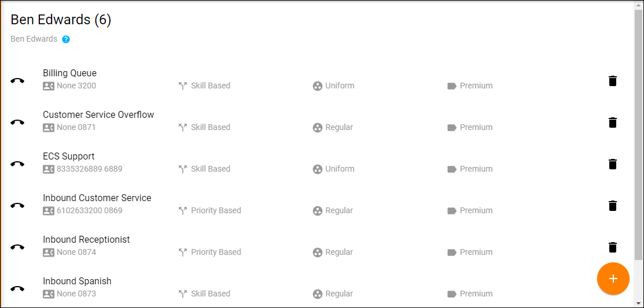
Task: Click the orange add queue button
Action: point(613,279)
